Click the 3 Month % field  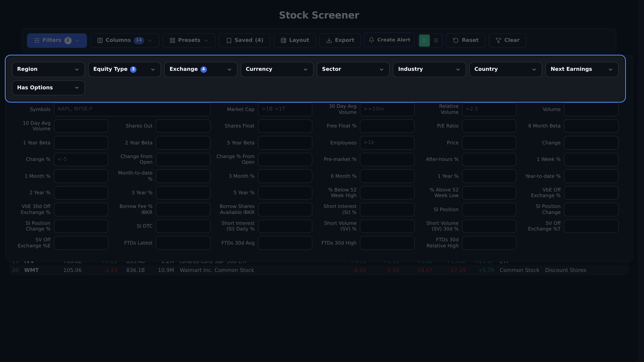click(x=285, y=176)
